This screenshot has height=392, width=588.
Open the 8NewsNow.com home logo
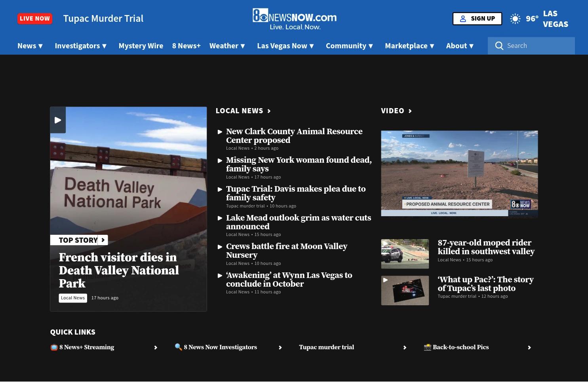(295, 19)
